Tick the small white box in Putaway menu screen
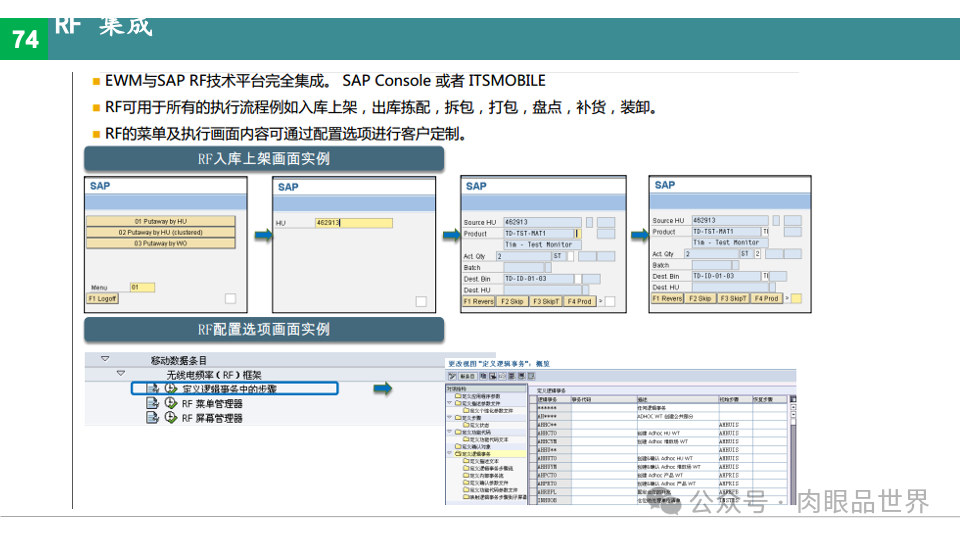Image resolution: width=960 pixels, height=540 pixels. point(230,299)
